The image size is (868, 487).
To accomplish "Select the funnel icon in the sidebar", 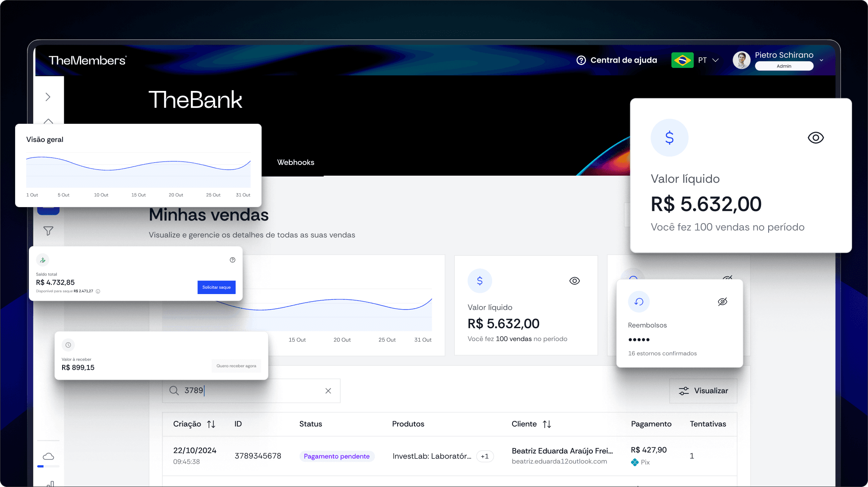I will click(48, 231).
